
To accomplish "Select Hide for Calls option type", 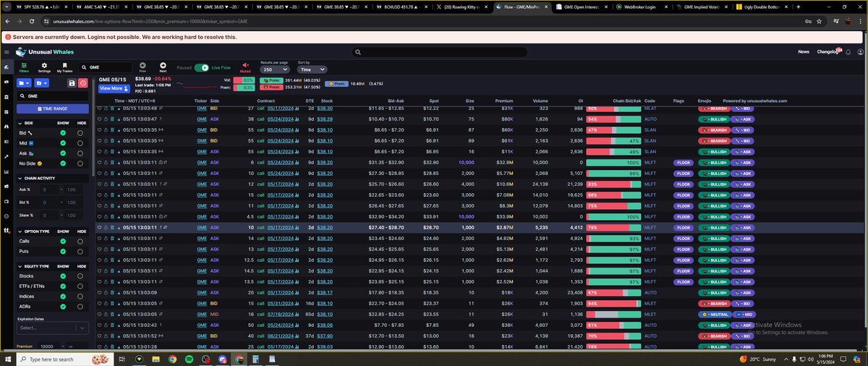I will pos(80,241).
